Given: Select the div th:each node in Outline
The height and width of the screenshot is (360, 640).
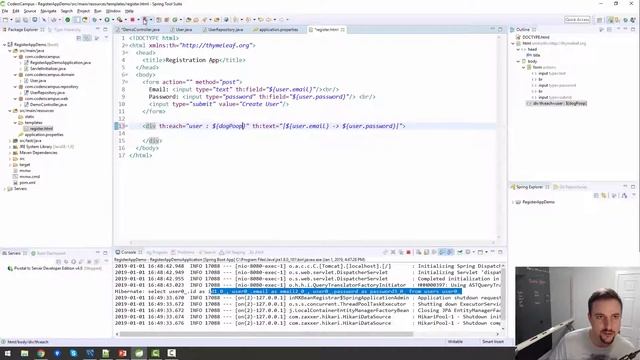Looking at the screenshot, I should [558, 103].
